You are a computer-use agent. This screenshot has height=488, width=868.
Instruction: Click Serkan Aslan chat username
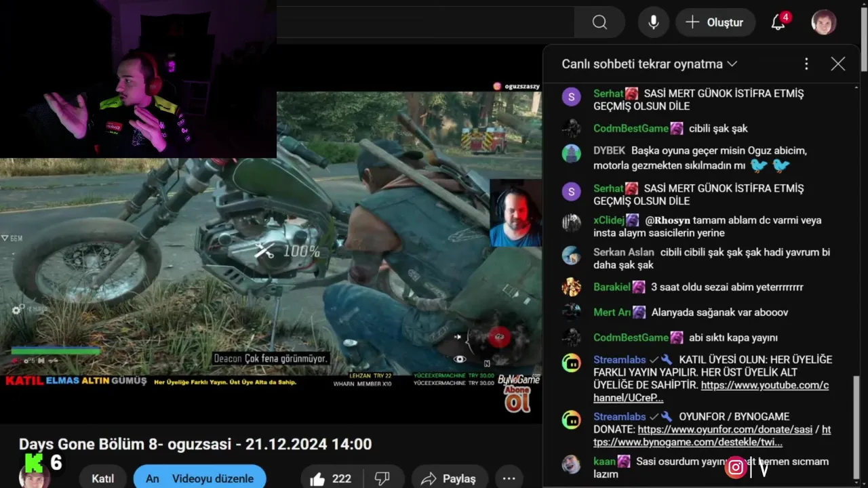click(x=624, y=252)
